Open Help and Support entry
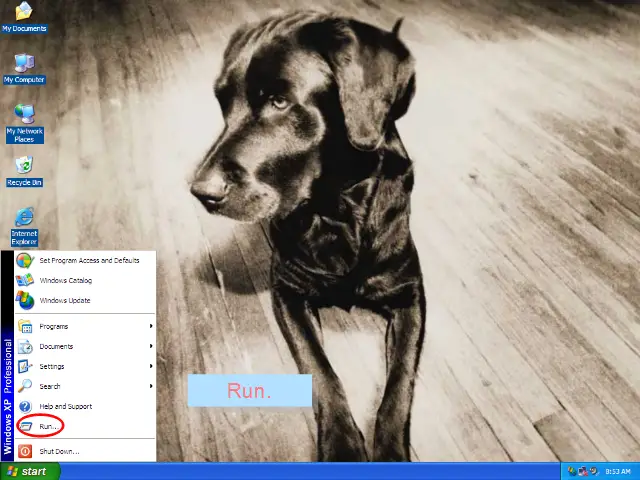The height and width of the screenshot is (480, 640). [85, 407]
